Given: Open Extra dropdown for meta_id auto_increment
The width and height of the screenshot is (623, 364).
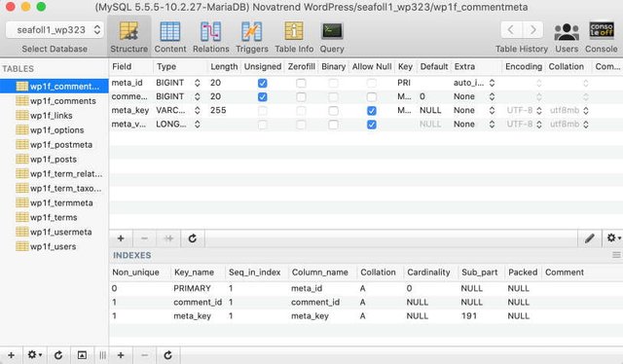Looking at the screenshot, I should (x=492, y=83).
